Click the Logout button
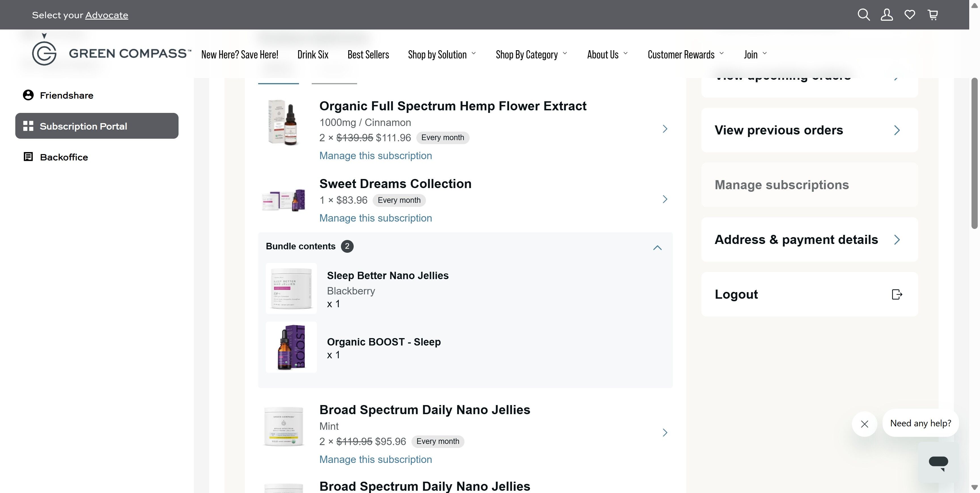The width and height of the screenshot is (980, 493). (810, 294)
